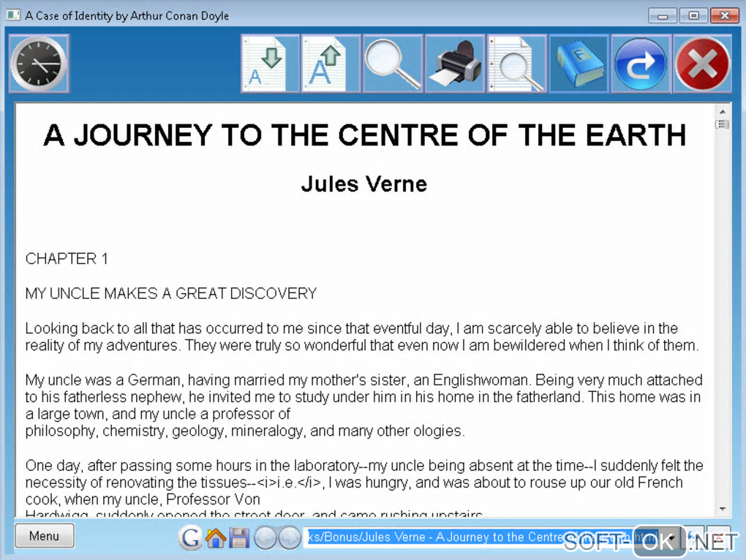Click paragraph starting 'Looking back to all'

pyautogui.click(x=362, y=336)
